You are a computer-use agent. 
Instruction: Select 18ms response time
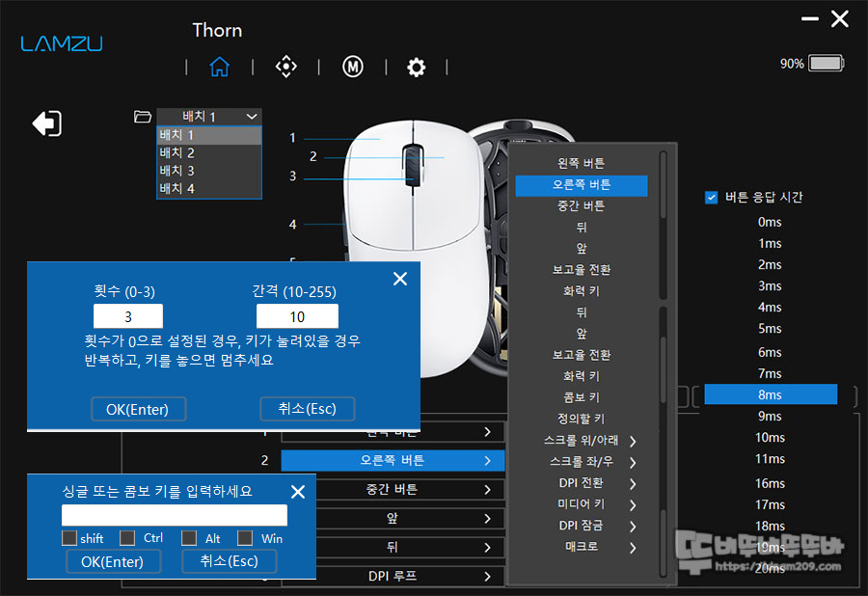770,527
